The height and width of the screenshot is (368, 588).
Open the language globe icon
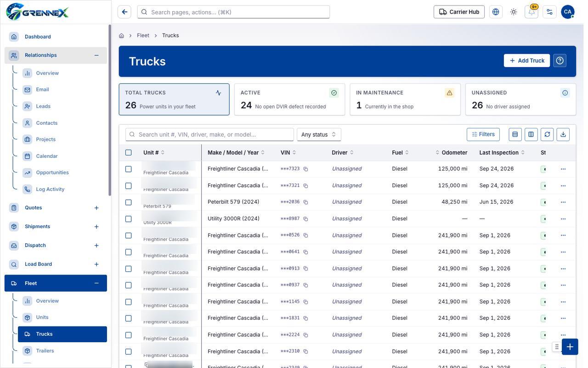point(496,12)
